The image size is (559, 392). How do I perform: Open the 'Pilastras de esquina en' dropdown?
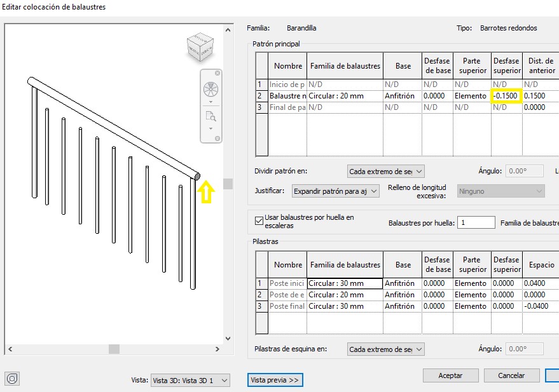pyautogui.click(x=386, y=349)
